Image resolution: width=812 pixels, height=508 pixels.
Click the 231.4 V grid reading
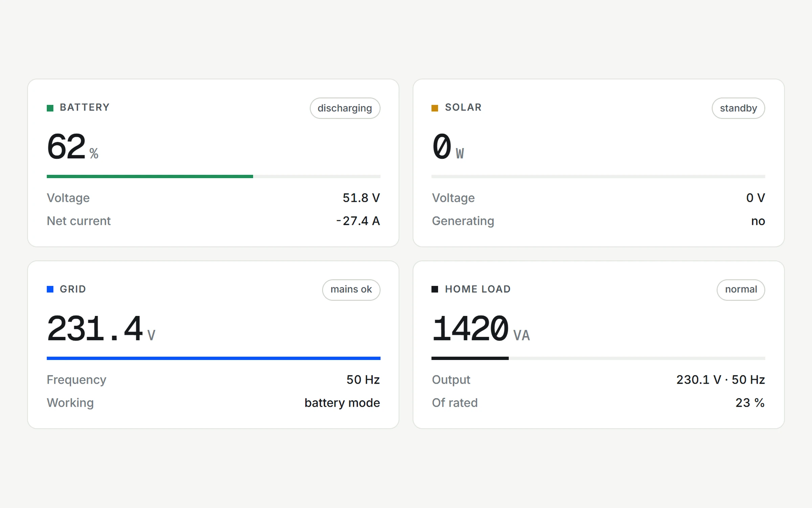101,328
